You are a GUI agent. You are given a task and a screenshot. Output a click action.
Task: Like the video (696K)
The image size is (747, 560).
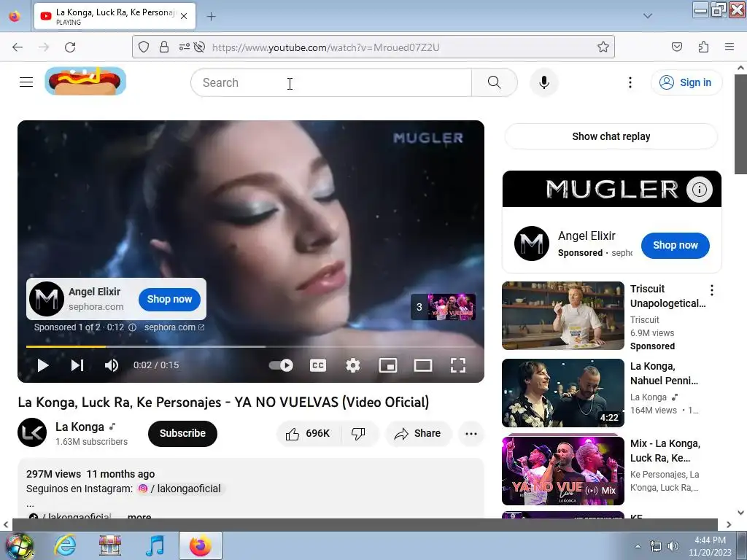309,433
